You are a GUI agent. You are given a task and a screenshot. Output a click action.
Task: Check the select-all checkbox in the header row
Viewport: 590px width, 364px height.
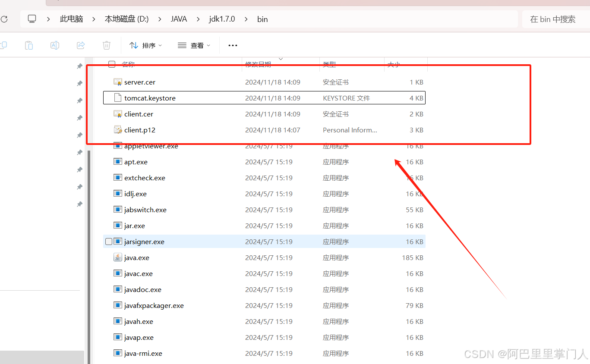pos(111,63)
